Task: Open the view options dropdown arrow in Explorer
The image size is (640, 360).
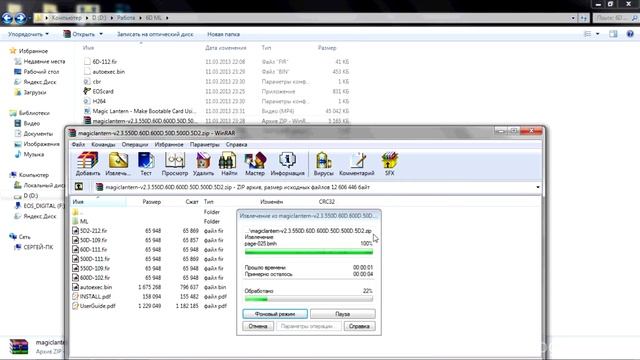Action: click(598, 34)
